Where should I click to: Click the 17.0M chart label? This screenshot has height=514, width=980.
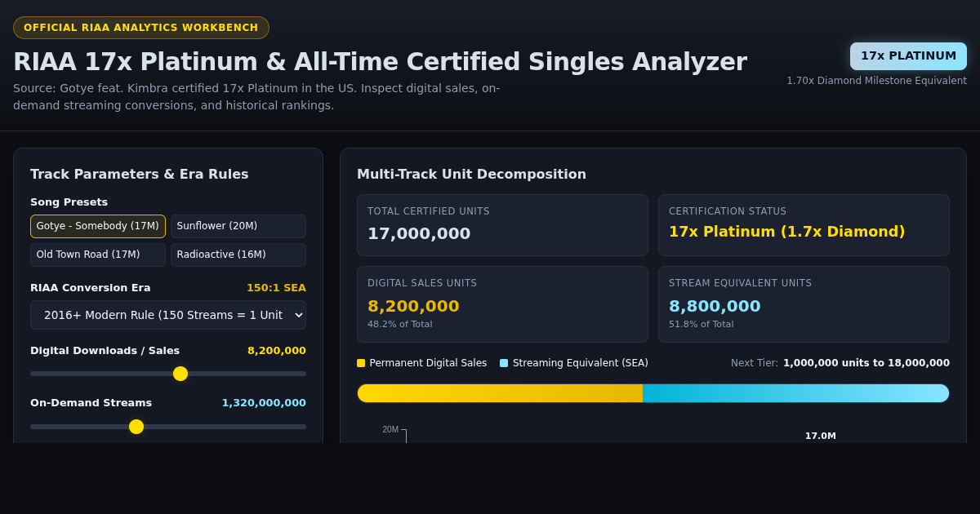click(821, 436)
